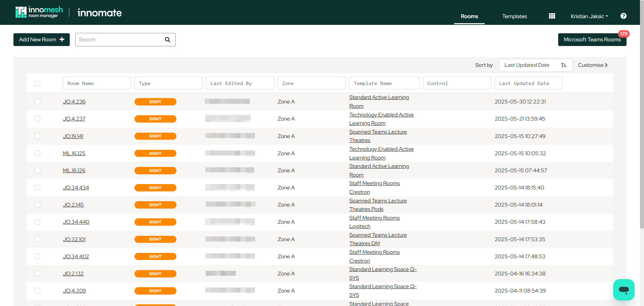Select the checkbox for JO.34.434
This screenshot has height=306, width=644.
tap(38, 187)
